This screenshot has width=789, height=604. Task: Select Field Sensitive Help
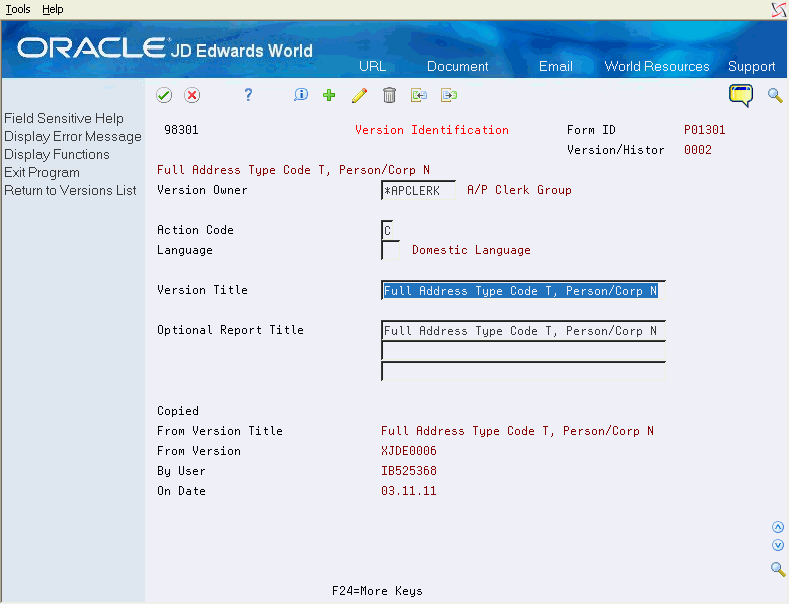point(64,118)
